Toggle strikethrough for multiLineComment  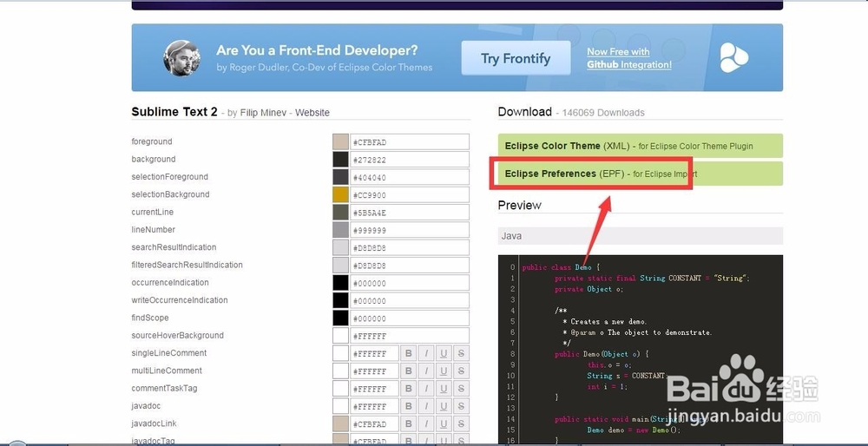click(x=461, y=371)
